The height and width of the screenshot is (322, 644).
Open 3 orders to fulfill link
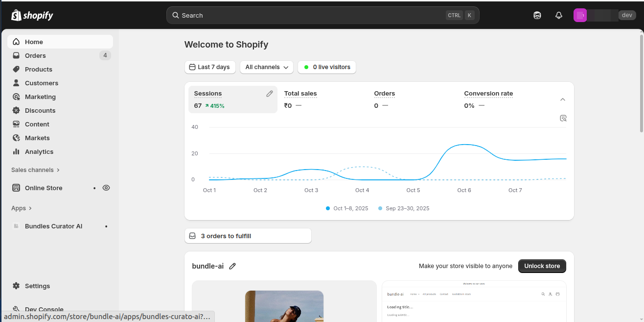248,236
